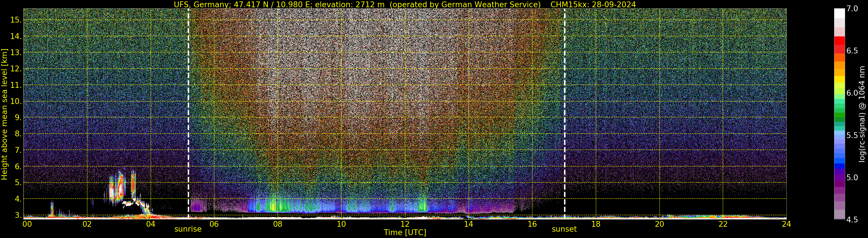
Task: Click the dashed white sunrise marker line
Action: click(188, 114)
